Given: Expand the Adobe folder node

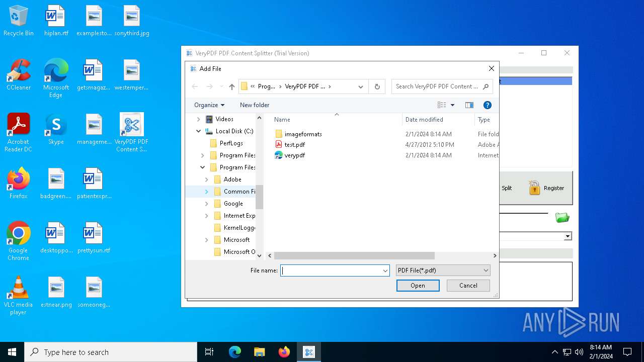Looking at the screenshot, I should click(x=206, y=179).
